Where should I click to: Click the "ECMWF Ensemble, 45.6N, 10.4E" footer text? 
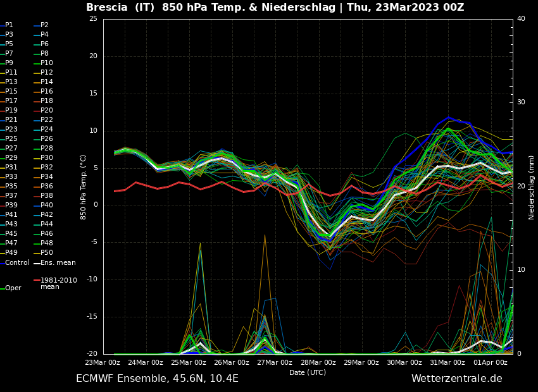(x=157, y=379)
